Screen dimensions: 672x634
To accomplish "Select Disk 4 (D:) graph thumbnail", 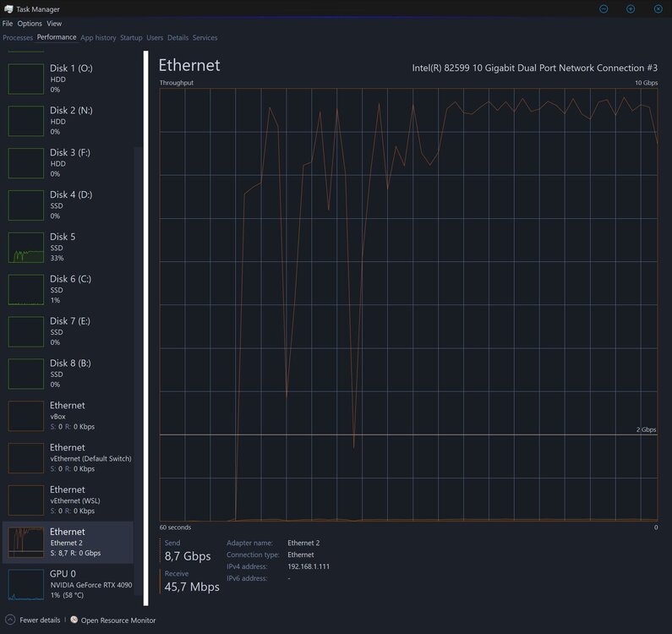I will click(x=26, y=205).
